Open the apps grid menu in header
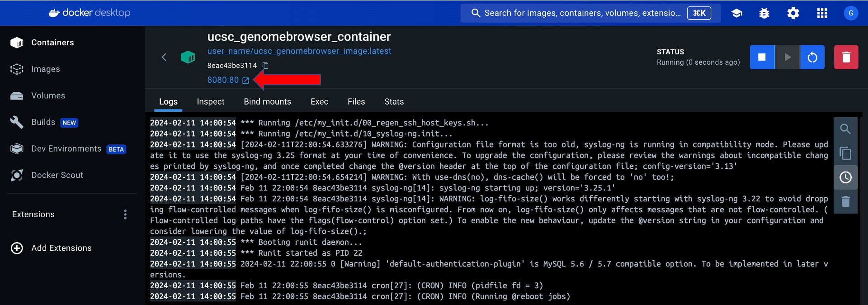Viewport: 868px width, 305px height. point(822,13)
